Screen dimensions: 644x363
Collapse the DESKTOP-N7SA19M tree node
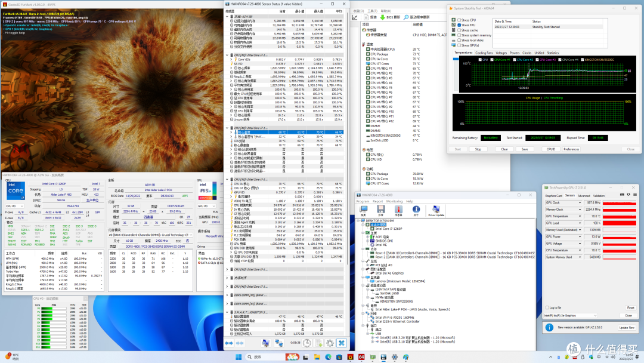coord(360,221)
